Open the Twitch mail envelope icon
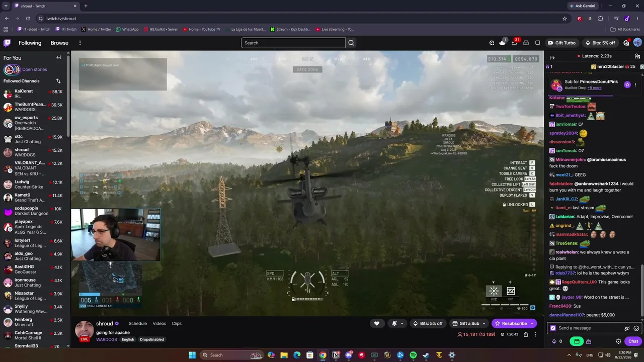This screenshot has width=644, height=362. [x=526, y=43]
